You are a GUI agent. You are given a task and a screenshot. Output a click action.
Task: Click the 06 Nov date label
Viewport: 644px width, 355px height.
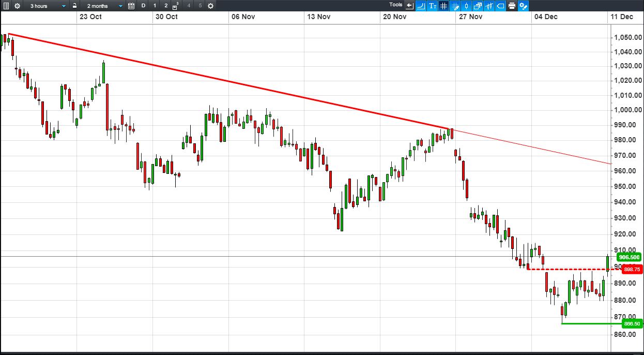click(x=243, y=17)
